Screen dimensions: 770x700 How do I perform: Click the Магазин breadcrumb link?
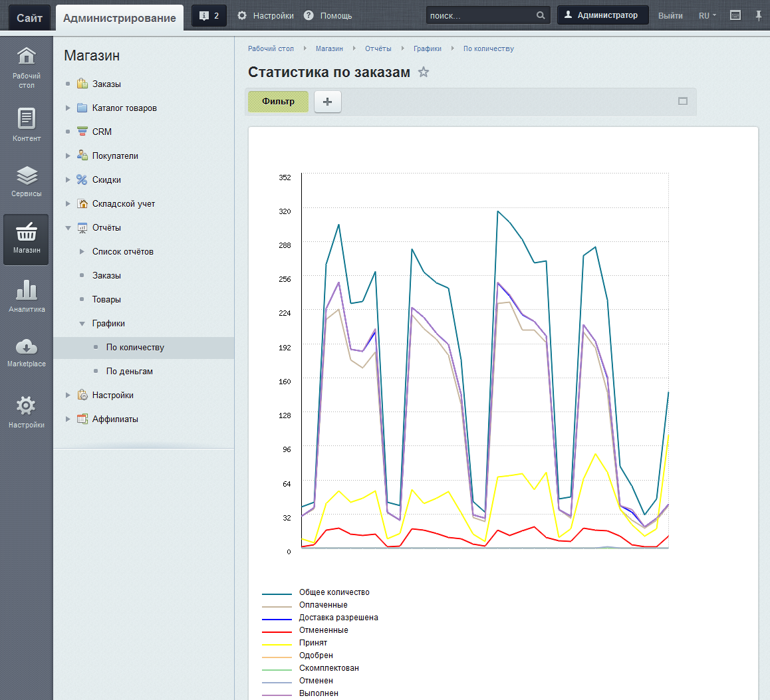pos(329,49)
